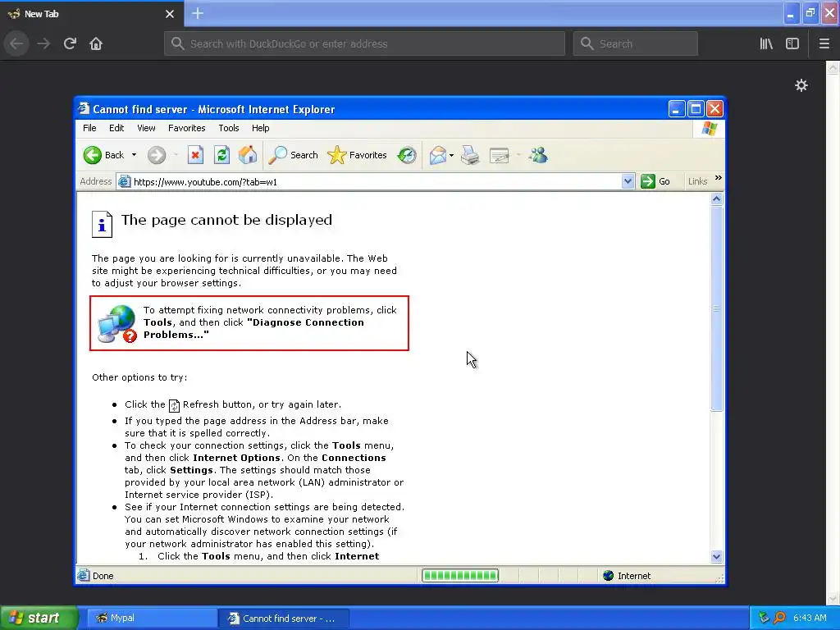Click Mypal window scrollbar up arrow
The width and height of the screenshot is (840, 630).
pos(833,68)
